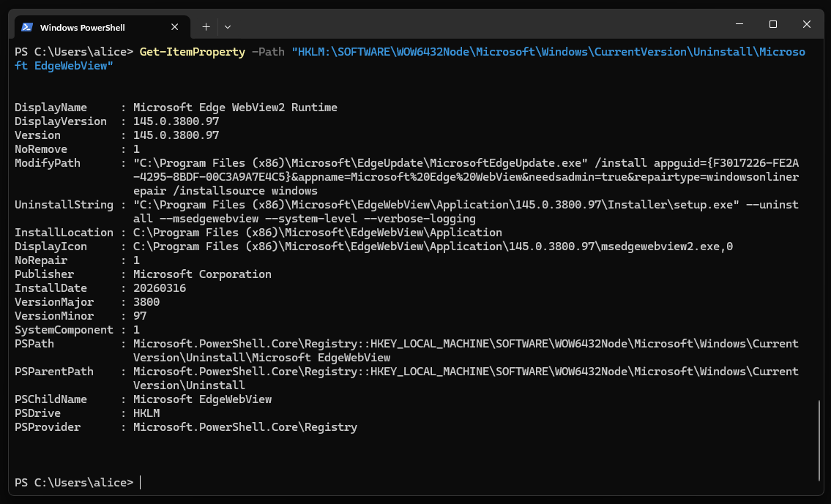Click the DisplayVersion value 145.0.3800.97
Screen dimensions: 831x504
(176, 121)
